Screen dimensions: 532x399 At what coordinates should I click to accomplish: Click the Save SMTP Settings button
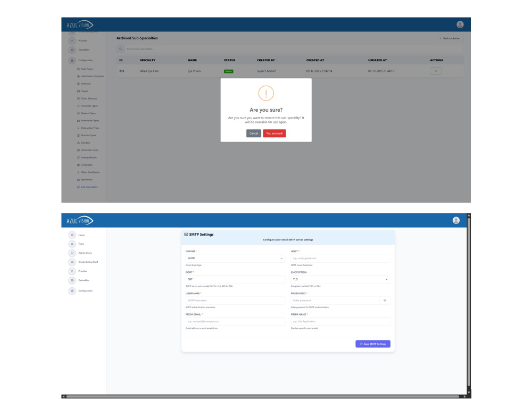[373, 344]
